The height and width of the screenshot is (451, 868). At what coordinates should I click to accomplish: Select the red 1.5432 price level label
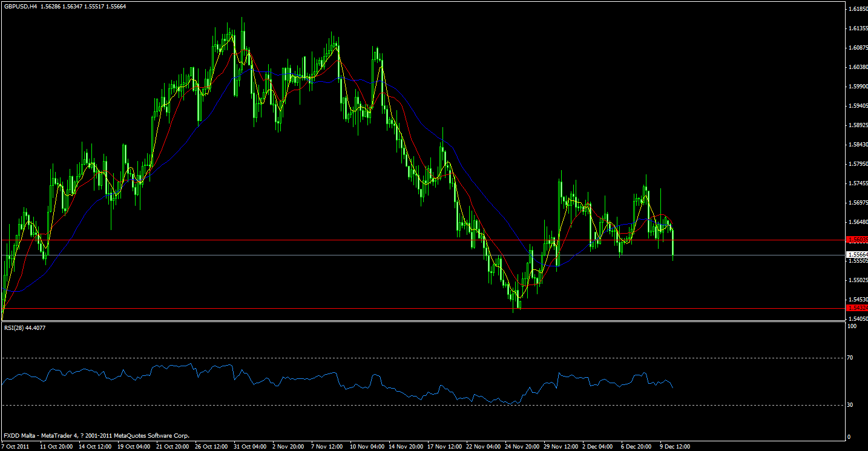(856, 308)
